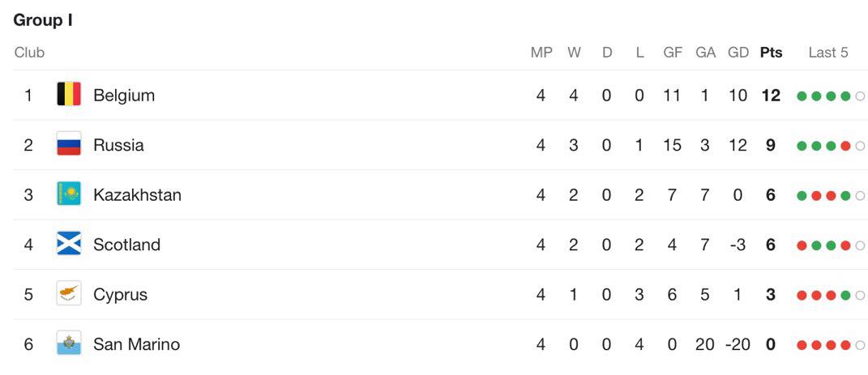Open the San Marino team page
868x375 pixels.
(136, 344)
